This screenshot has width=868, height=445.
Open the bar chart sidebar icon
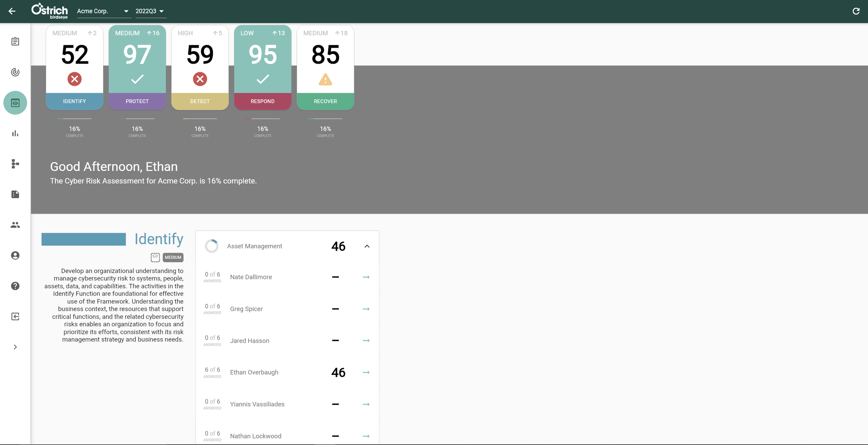(15, 133)
